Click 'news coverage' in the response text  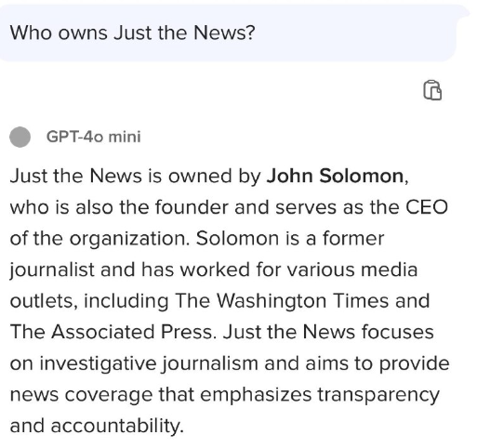click(x=81, y=395)
